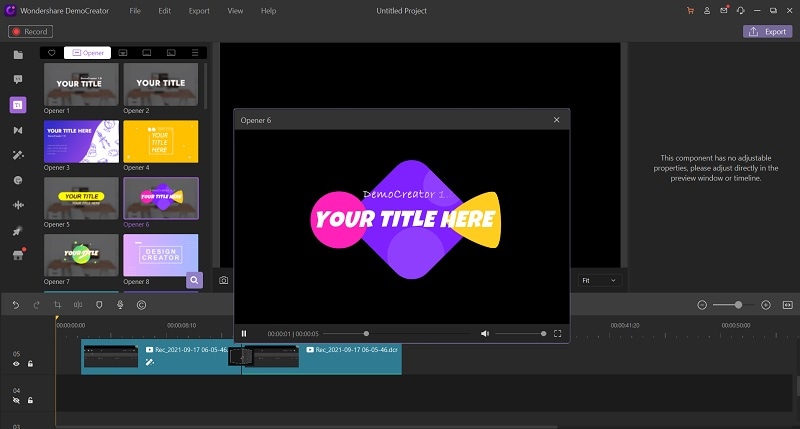Select the yellow Opener 4 thumbnail
800x429 pixels.
coord(161,141)
